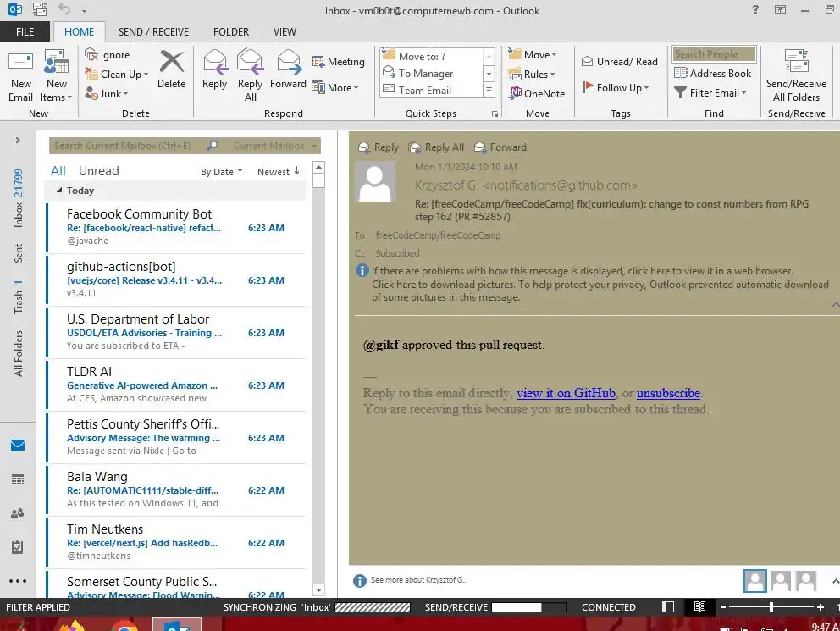Image resolution: width=840 pixels, height=631 pixels.
Task: Show Unread messages filter
Action: click(98, 171)
